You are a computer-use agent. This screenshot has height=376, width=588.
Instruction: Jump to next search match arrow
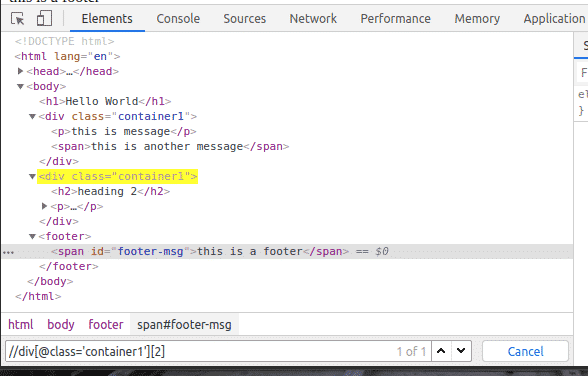[461, 351]
